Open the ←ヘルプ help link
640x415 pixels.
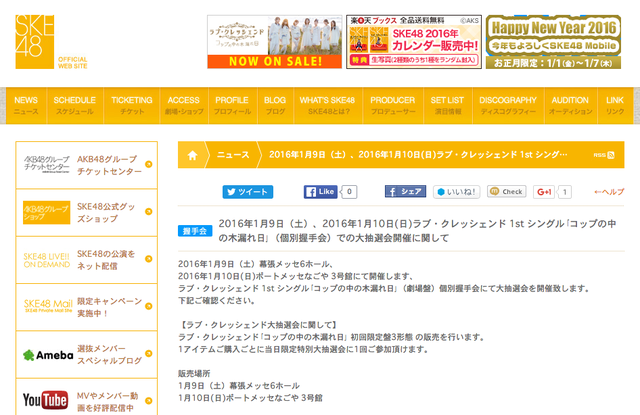609,192
